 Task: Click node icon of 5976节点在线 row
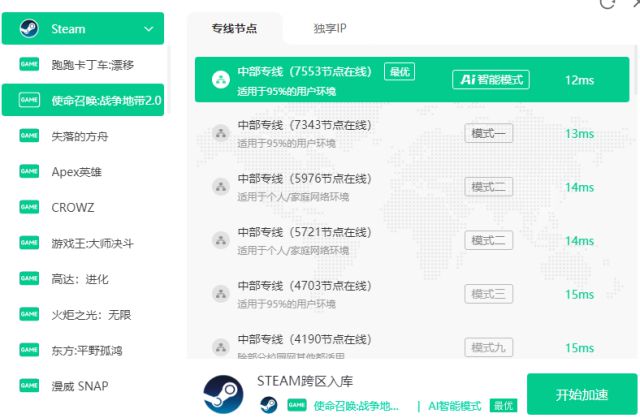point(221,187)
